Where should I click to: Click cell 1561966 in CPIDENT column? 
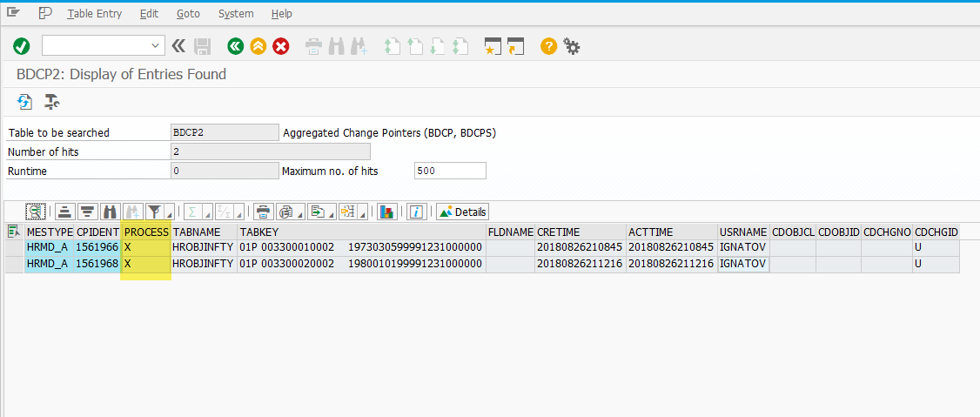(97, 247)
